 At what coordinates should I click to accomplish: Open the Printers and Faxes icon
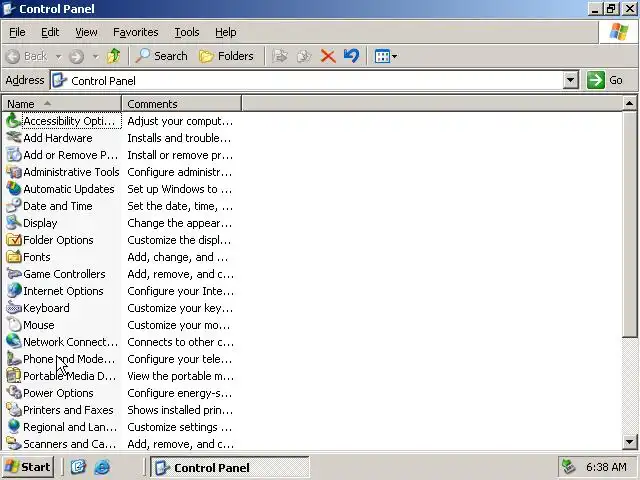coord(14,410)
